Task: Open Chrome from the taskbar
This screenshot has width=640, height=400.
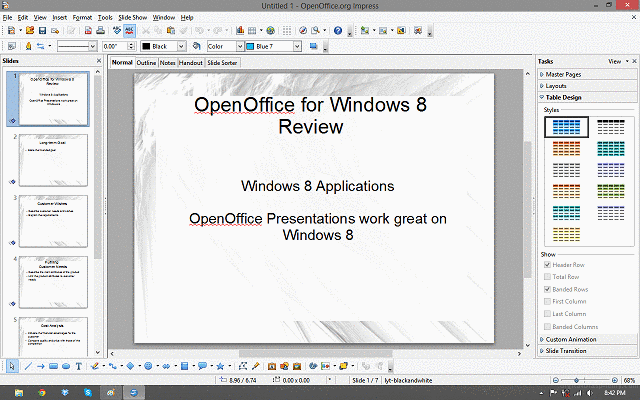Action: [x=42, y=393]
